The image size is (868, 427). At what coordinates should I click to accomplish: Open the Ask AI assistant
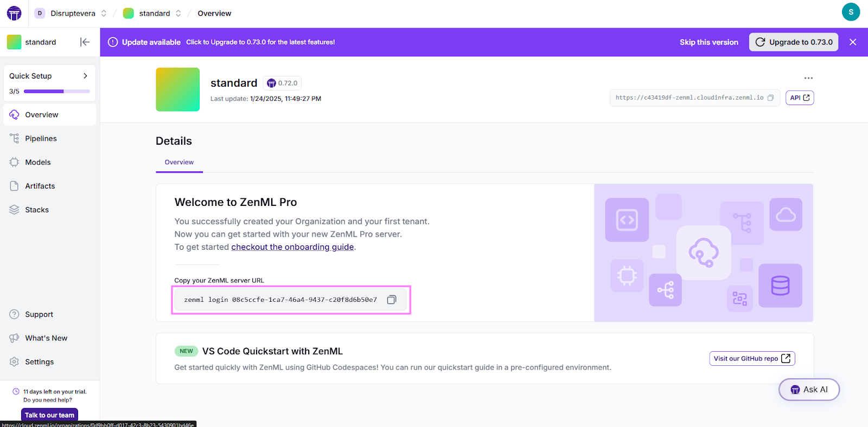point(809,390)
